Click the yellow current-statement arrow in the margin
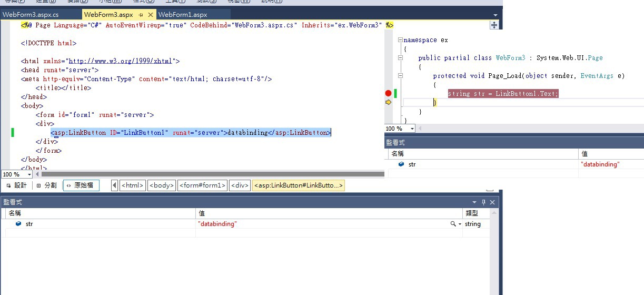Viewport: 644px width, 295px height. click(x=389, y=102)
